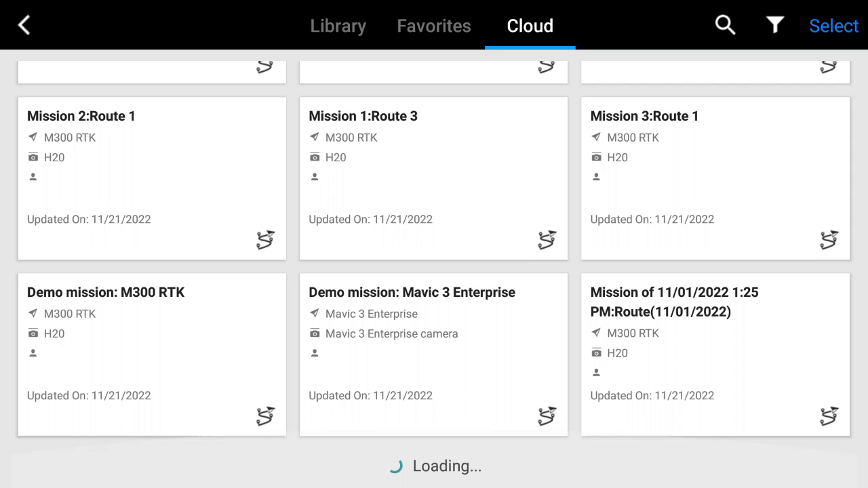Screen dimensions: 868x488
Task: Select the Cloud tab
Action: point(530,26)
